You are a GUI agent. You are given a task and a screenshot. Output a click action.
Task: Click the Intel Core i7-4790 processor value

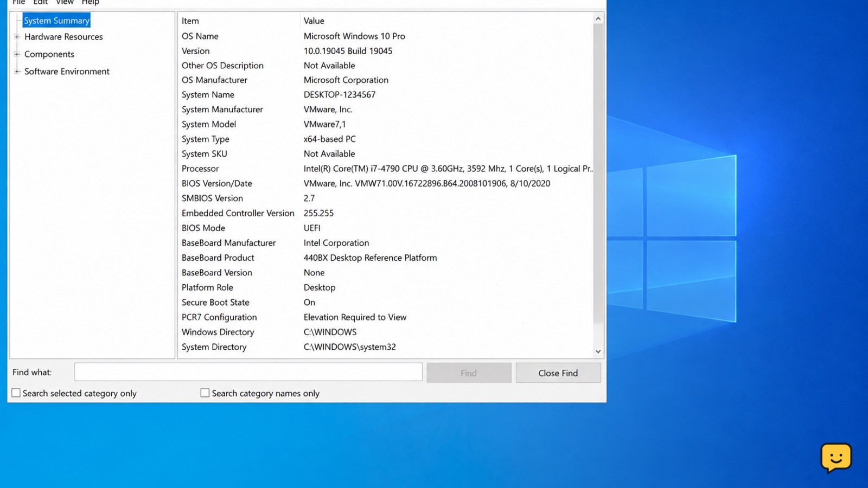click(x=448, y=169)
